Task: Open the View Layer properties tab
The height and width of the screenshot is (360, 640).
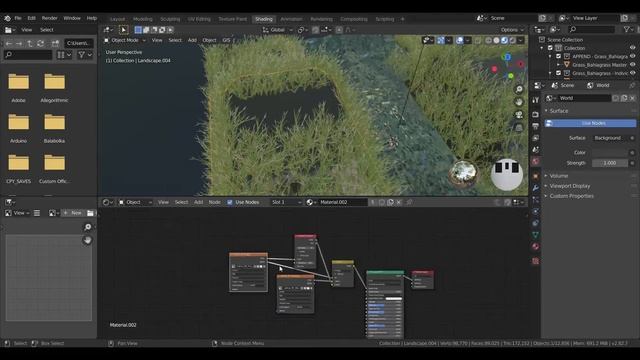Action: coord(535,138)
